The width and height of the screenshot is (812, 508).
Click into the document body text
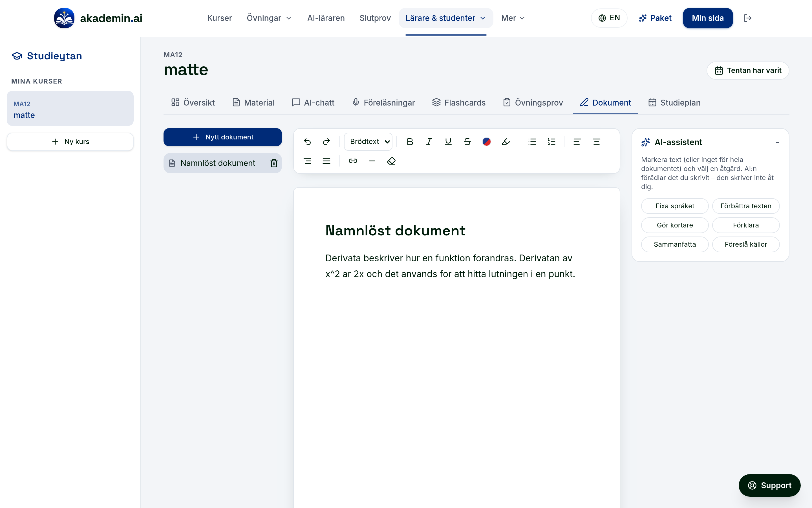coord(450,266)
